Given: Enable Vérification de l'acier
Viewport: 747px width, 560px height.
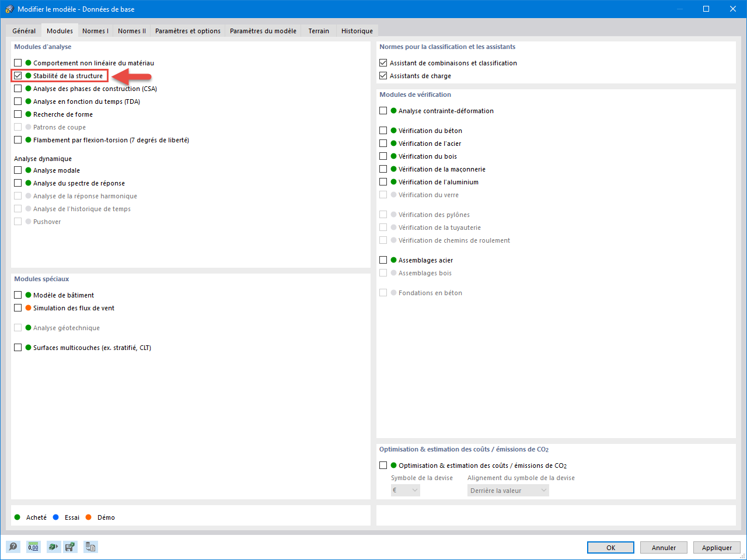Looking at the screenshot, I should tap(383, 143).
